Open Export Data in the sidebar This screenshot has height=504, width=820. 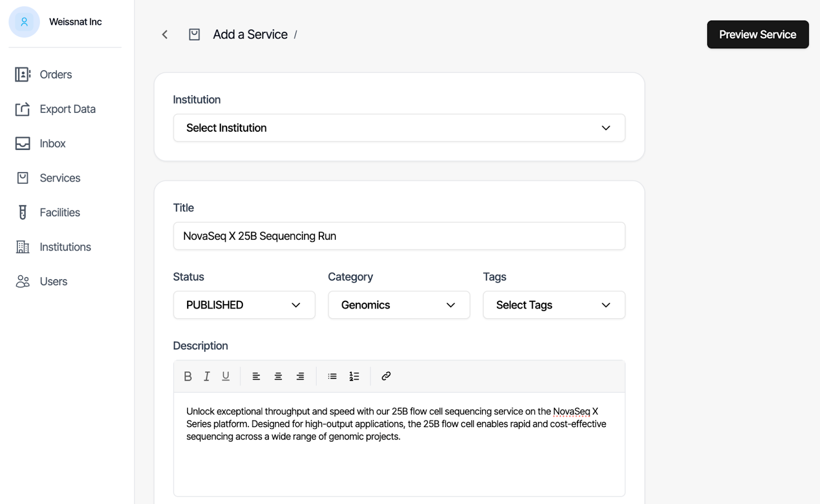pos(68,109)
